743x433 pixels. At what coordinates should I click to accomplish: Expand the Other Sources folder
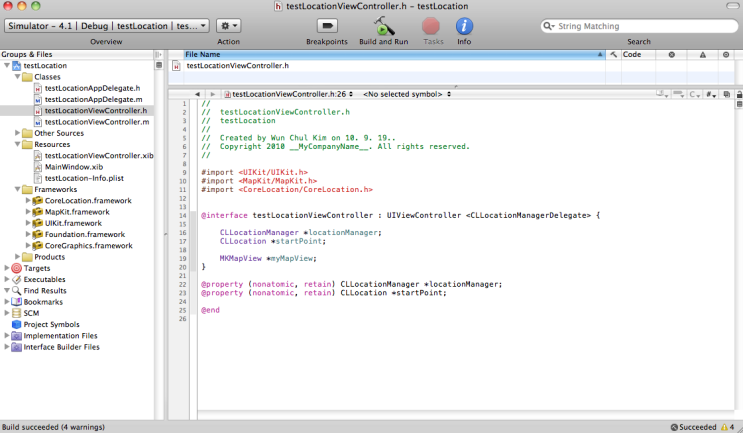pos(18,133)
